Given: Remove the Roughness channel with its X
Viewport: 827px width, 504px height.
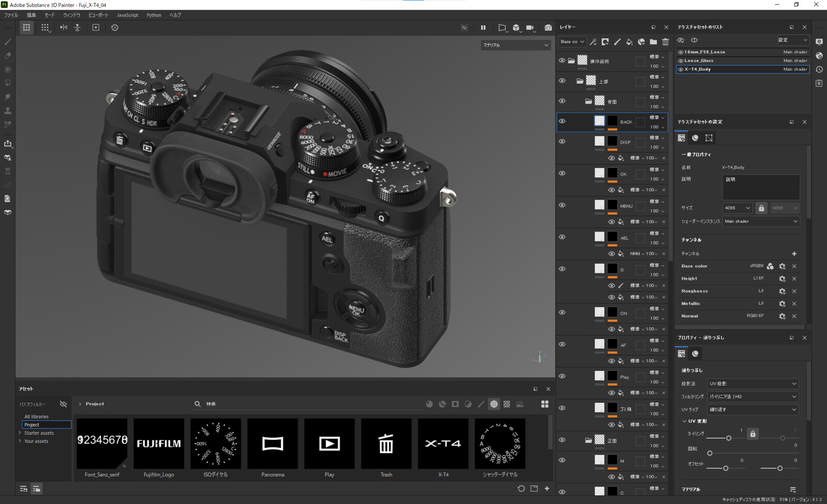Looking at the screenshot, I should 794,291.
